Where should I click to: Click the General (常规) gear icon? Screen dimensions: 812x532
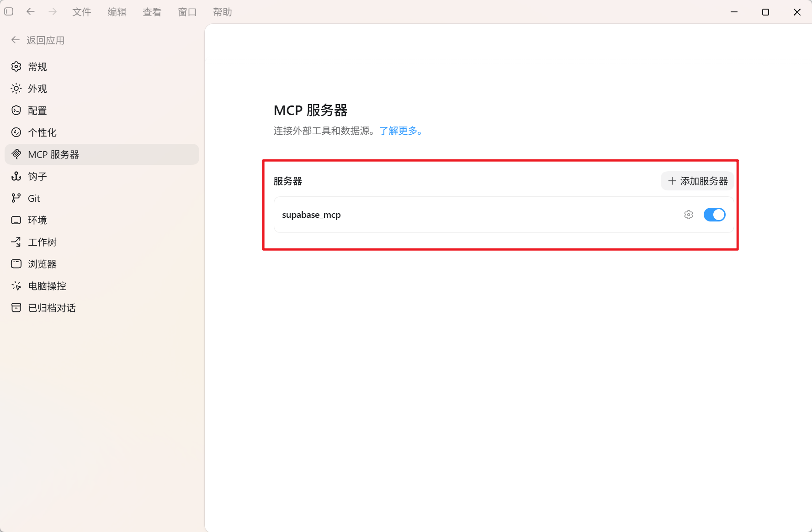pyautogui.click(x=16, y=67)
